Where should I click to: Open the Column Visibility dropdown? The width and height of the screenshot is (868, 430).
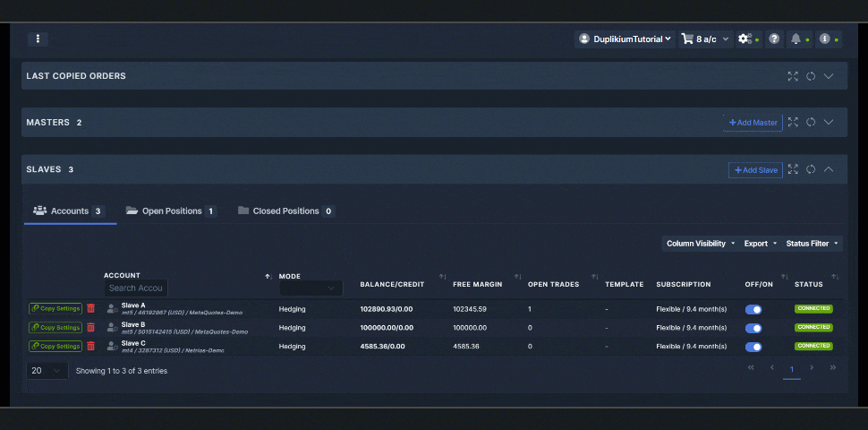point(700,243)
